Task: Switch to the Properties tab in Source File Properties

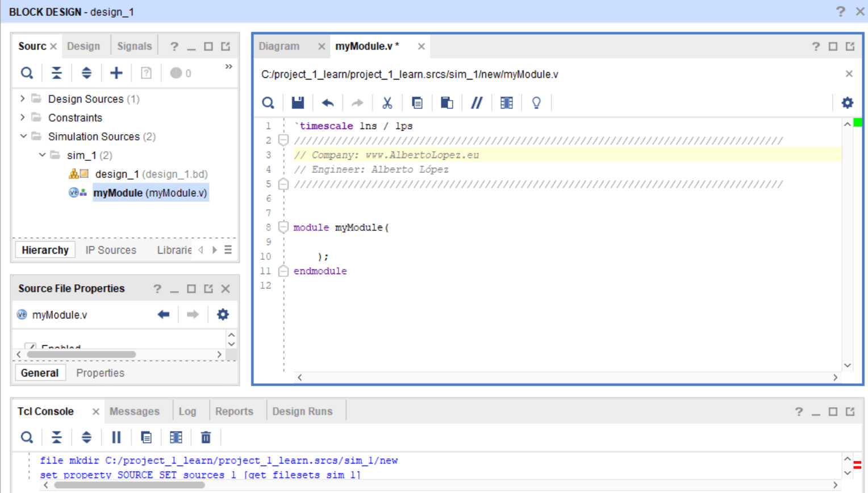Action: point(100,373)
